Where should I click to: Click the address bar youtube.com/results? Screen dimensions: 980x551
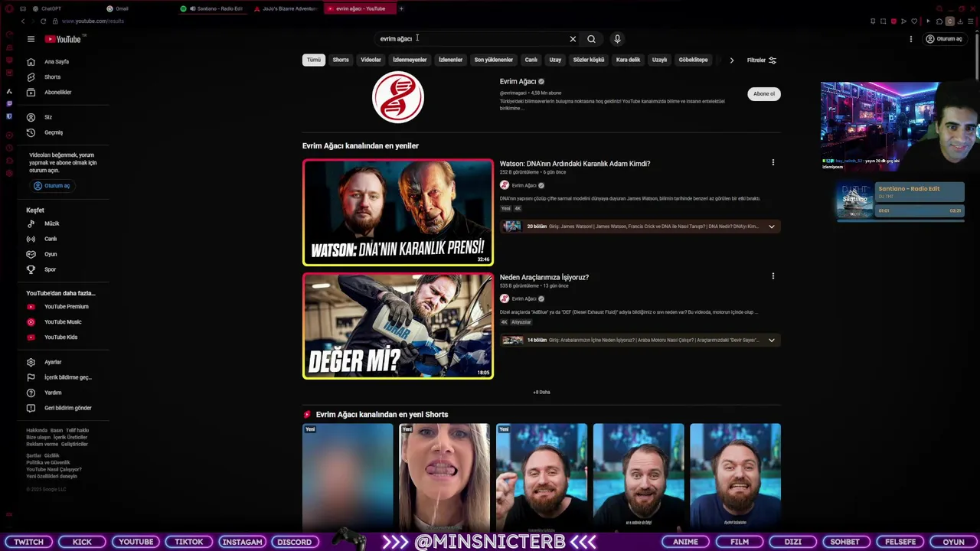[x=93, y=21]
